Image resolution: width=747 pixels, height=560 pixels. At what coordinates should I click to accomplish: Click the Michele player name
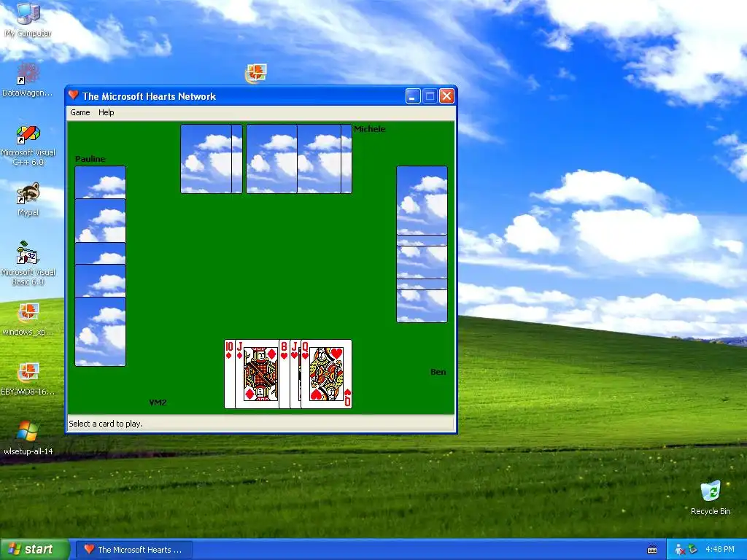370,129
